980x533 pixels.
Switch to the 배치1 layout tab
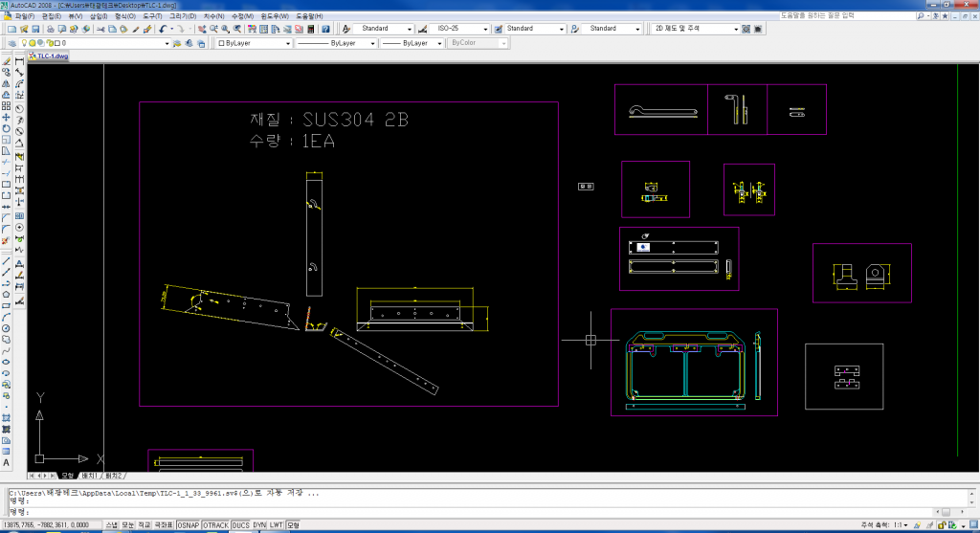point(89,477)
